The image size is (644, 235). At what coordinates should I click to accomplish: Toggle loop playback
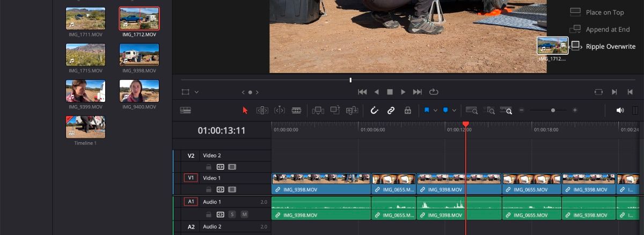click(434, 92)
